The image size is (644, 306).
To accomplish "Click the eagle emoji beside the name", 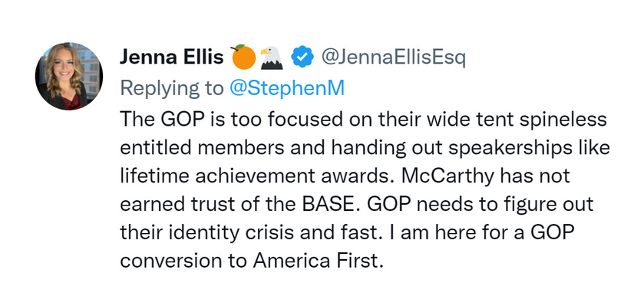I will tap(272, 58).
